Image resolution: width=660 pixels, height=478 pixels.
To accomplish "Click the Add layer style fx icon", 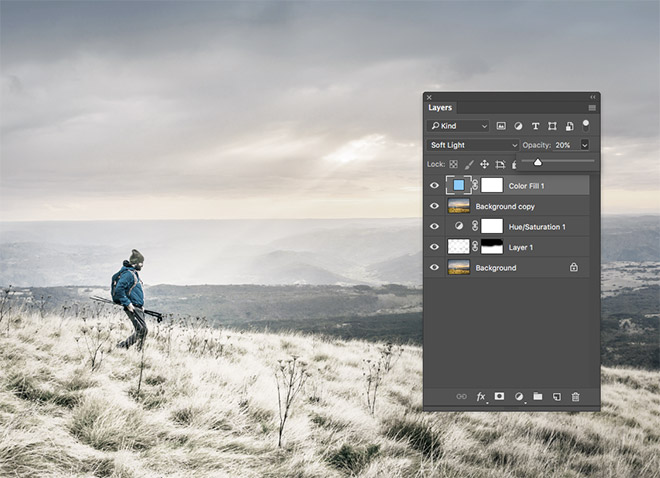I will click(x=481, y=397).
